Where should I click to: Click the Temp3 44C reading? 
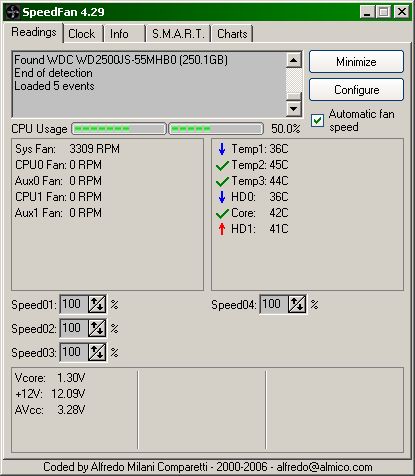coord(260,181)
